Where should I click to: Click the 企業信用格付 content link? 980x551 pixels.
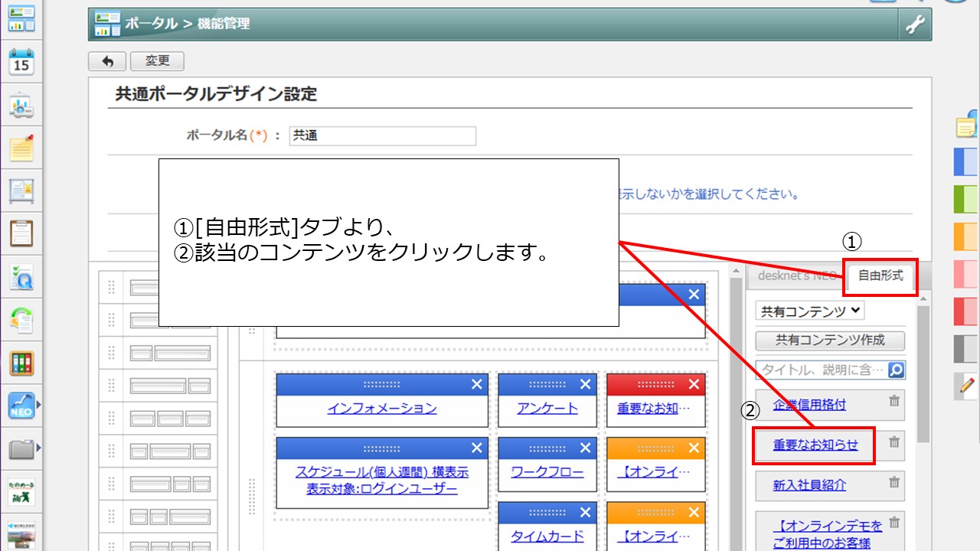click(x=809, y=405)
